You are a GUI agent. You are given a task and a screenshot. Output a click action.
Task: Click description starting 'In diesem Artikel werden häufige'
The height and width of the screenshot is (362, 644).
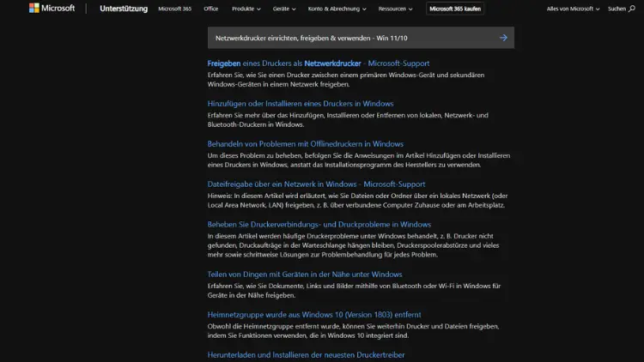(353, 245)
